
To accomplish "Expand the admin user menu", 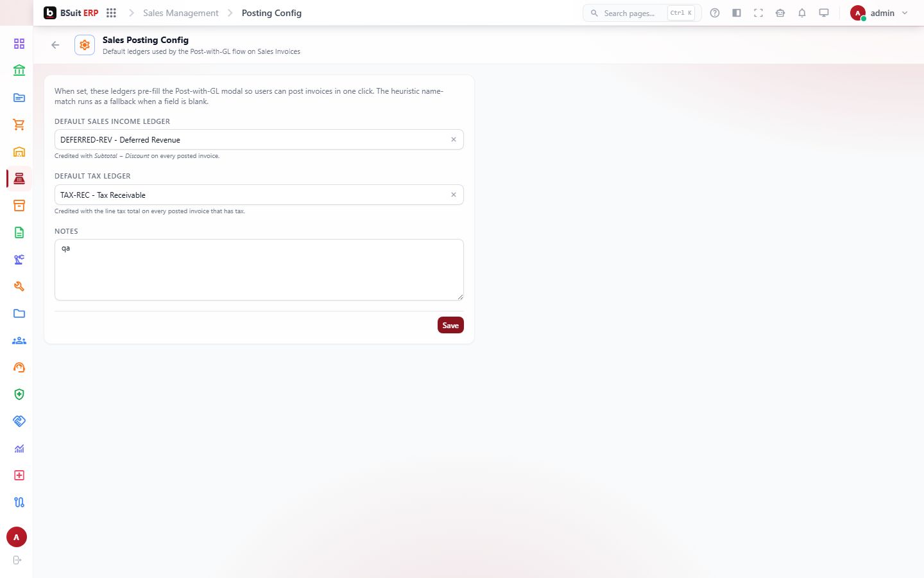I will (879, 13).
